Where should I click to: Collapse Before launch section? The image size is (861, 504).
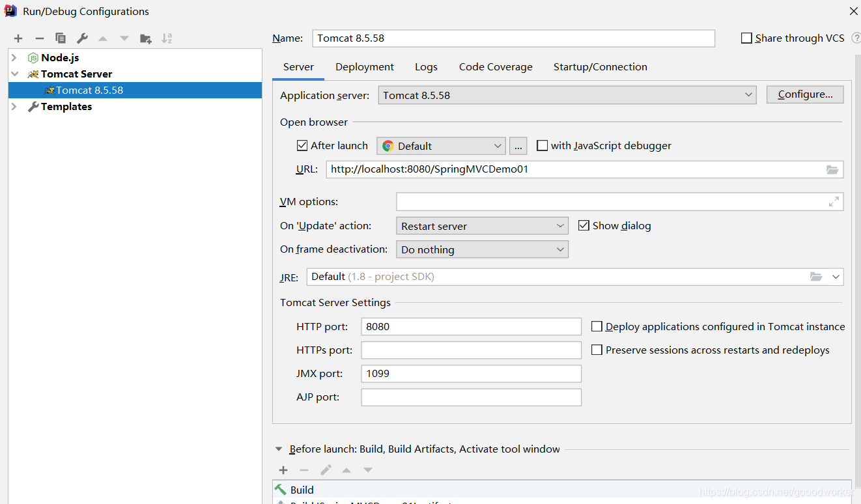pos(279,449)
